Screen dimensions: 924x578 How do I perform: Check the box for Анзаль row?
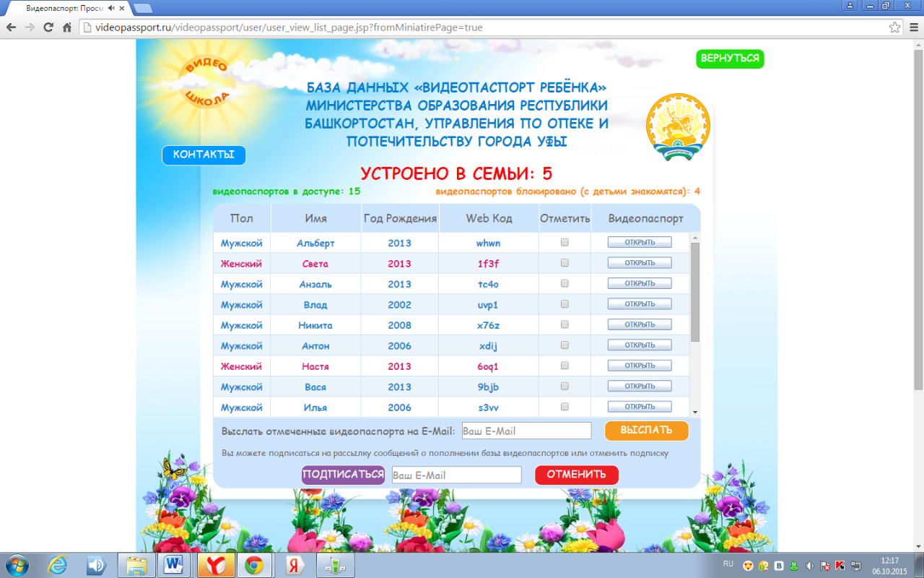[565, 283]
